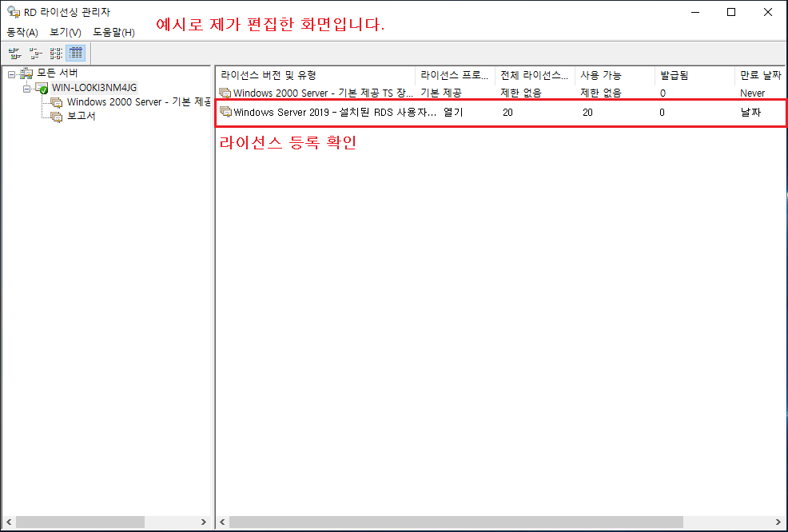The height and width of the screenshot is (532, 788).
Task: Click the 열기 program cell
Action: click(x=453, y=113)
